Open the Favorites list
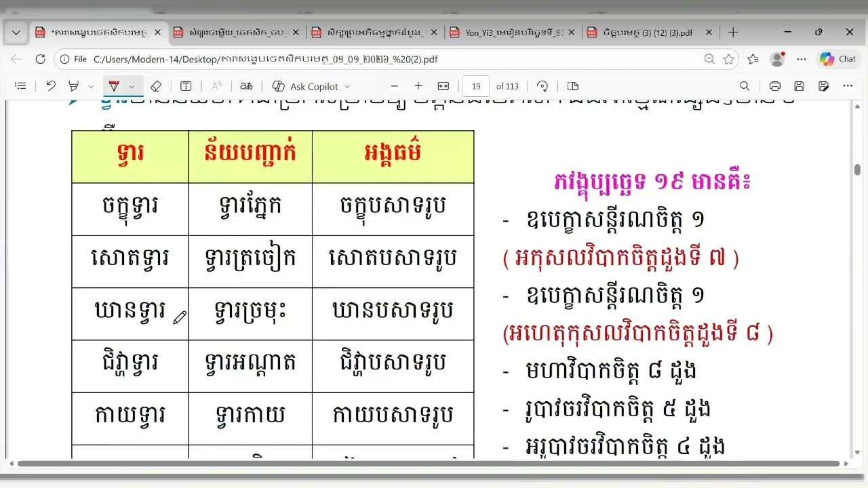The height and width of the screenshot is (488, 868). pos(753,59)
